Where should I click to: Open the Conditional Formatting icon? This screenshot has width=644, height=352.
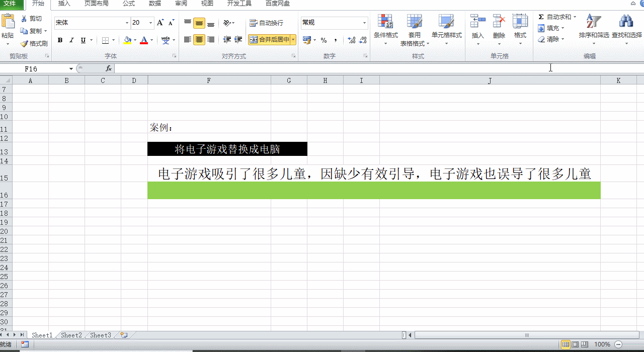point(385,22)
